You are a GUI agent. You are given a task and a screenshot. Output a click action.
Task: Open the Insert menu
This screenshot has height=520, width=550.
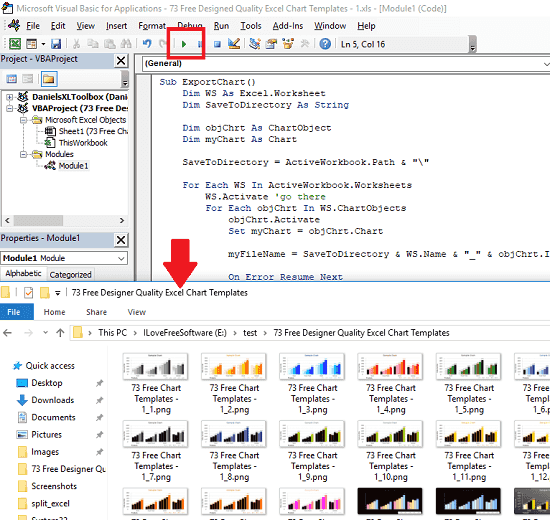pos(116,26)
